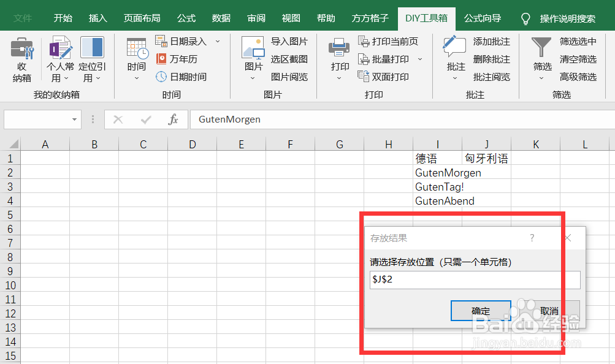Click 确定 in 存放结果 dialog
The image size is (615, 364).
tap(481, 311)
